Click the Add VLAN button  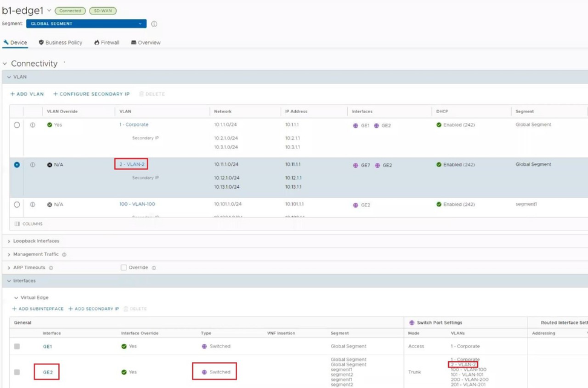[27, 94]
